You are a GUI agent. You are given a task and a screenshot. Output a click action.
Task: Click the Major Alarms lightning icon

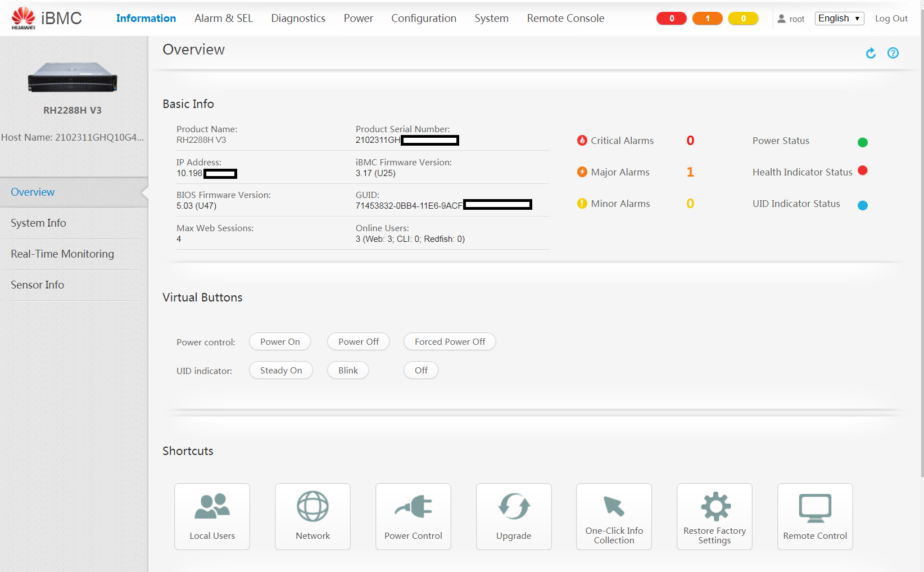582,172
